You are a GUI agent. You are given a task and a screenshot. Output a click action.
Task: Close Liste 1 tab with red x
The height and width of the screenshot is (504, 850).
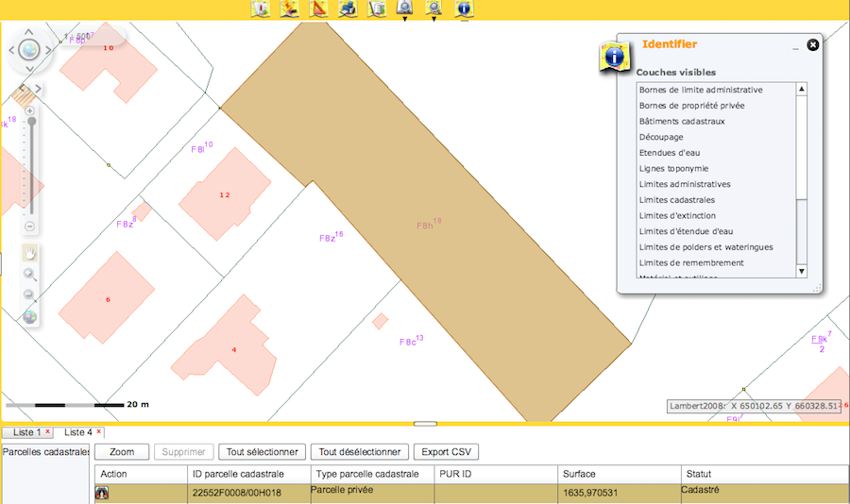click(x=48, y=431)
